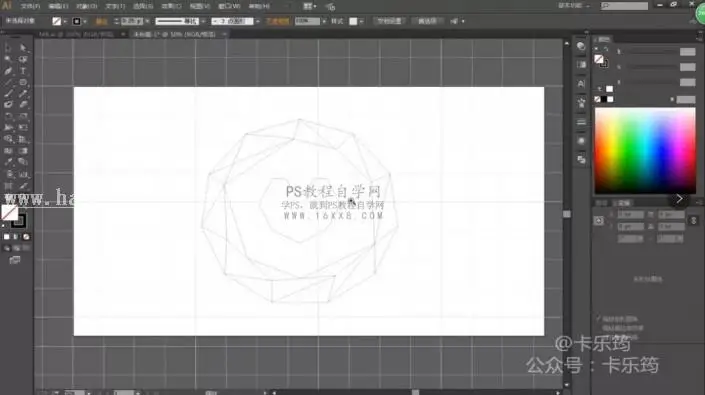Expand the stroke weight dropdown
This screenshot has width=705, height=395.
click(147, 21)
